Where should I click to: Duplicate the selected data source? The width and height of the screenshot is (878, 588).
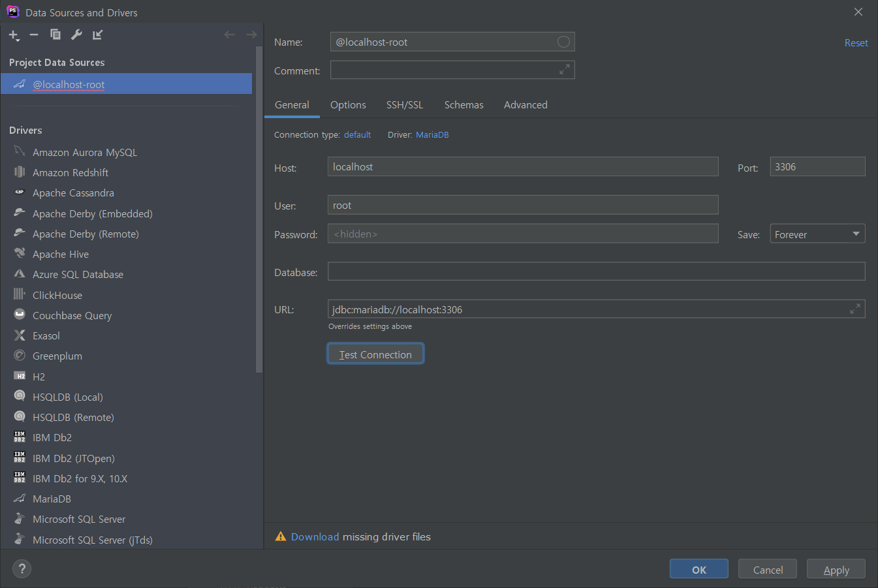click(55, 35)
